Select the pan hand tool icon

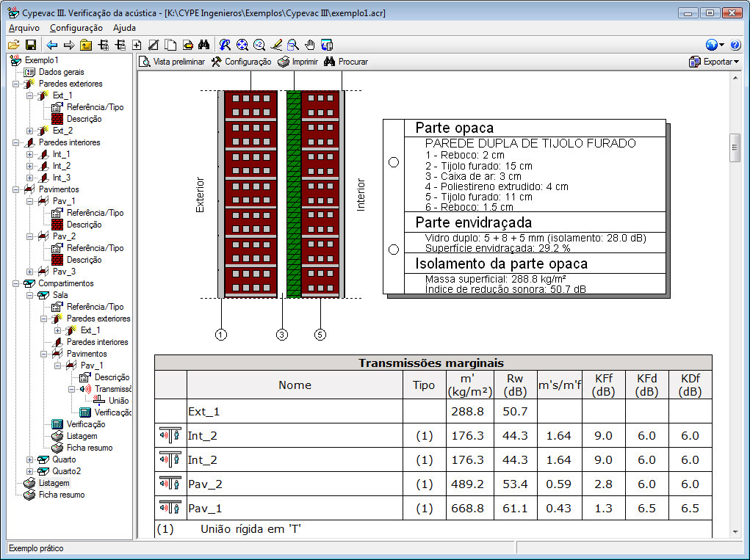310,45
